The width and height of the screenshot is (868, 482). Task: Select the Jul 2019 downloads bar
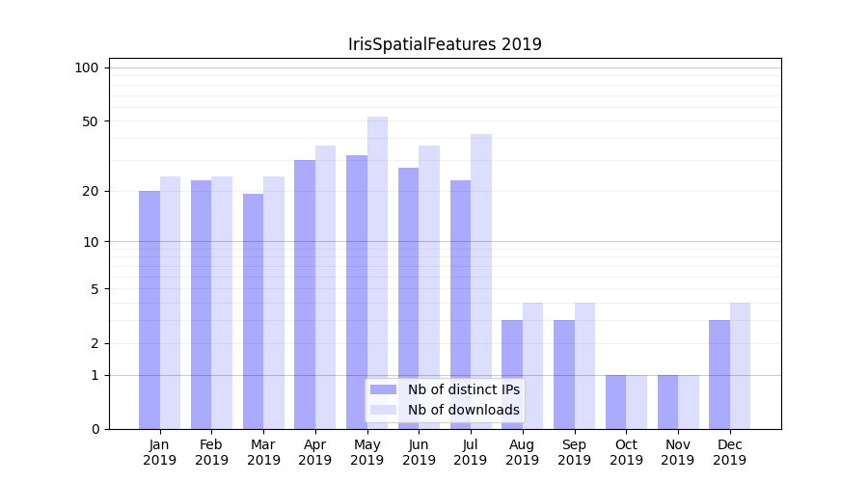(481, 281)
